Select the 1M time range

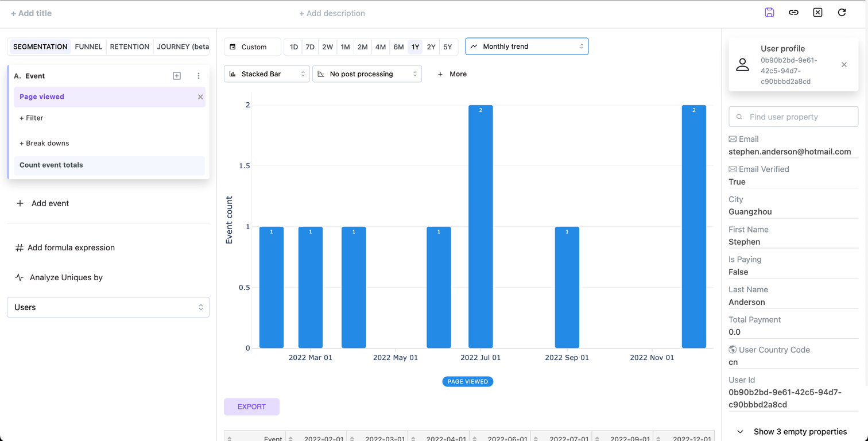345,47
